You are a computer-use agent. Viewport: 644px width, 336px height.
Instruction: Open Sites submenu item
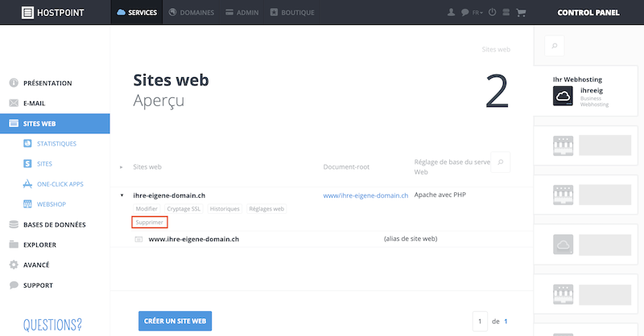[x=44, y=164]
